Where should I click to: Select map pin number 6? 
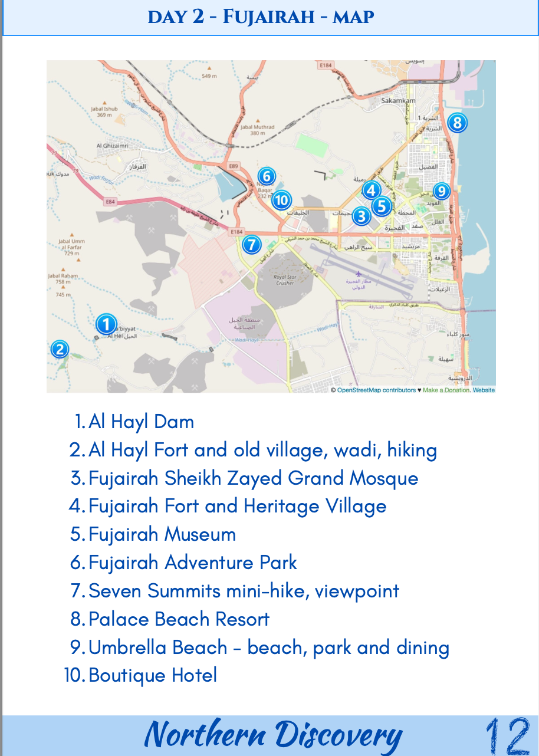pyautogui.click(x=267, y=176)
